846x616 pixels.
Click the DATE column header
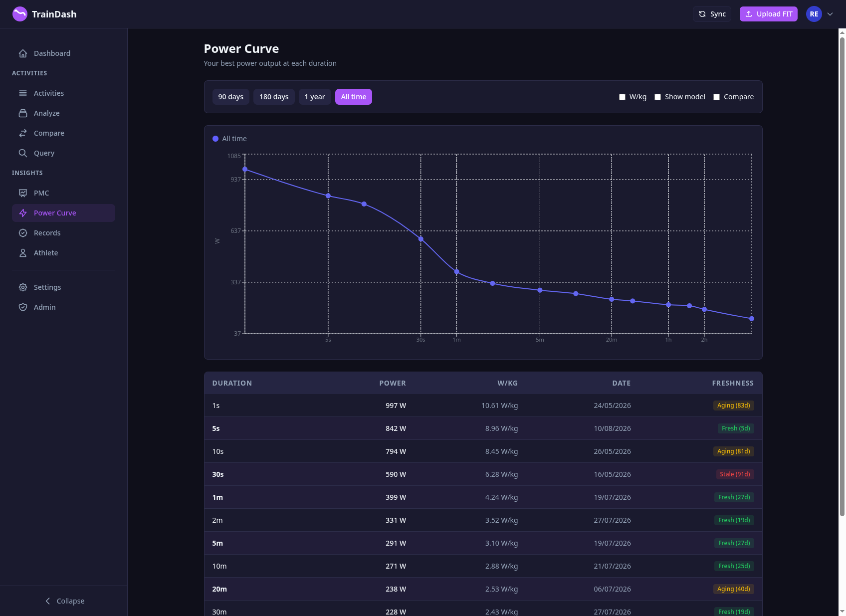click(622, 383)
